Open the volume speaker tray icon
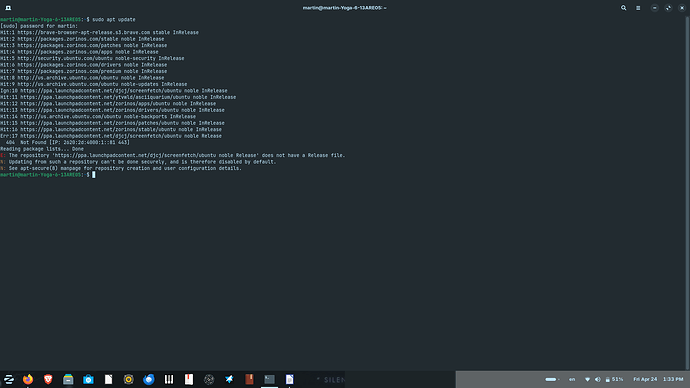This screenshot has width=690, height=388. (x=598, y=379)
